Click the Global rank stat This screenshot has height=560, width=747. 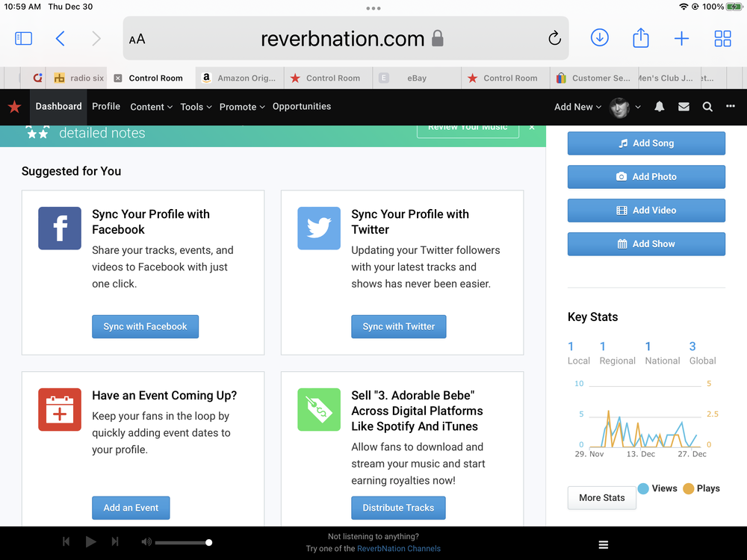pyautogui.click(x=703, y=353)
